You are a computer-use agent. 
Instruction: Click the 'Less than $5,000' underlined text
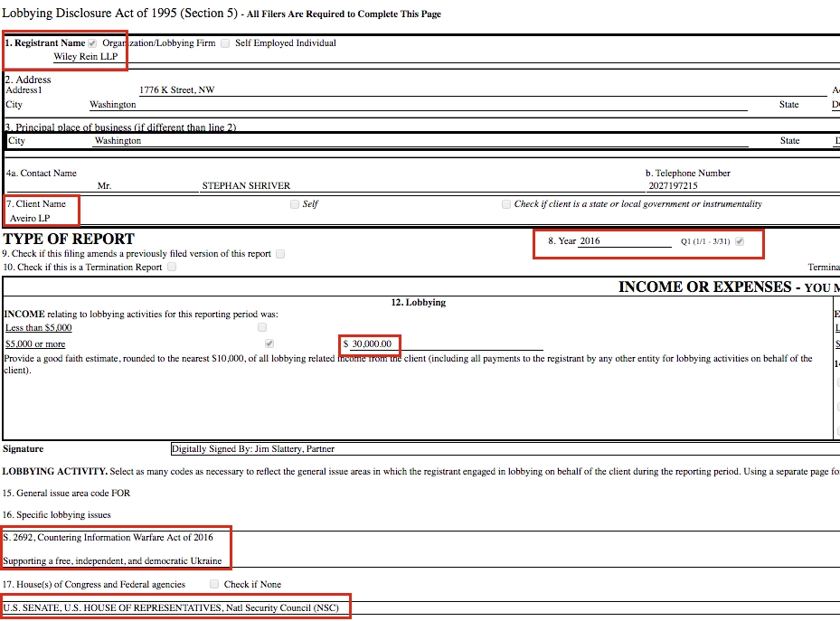(38, 328)
